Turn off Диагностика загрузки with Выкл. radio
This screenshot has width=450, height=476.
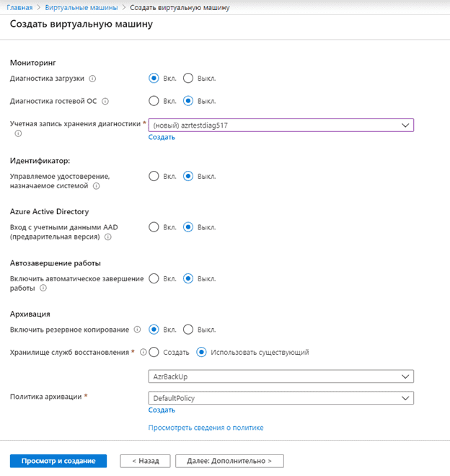click(188, 79)
